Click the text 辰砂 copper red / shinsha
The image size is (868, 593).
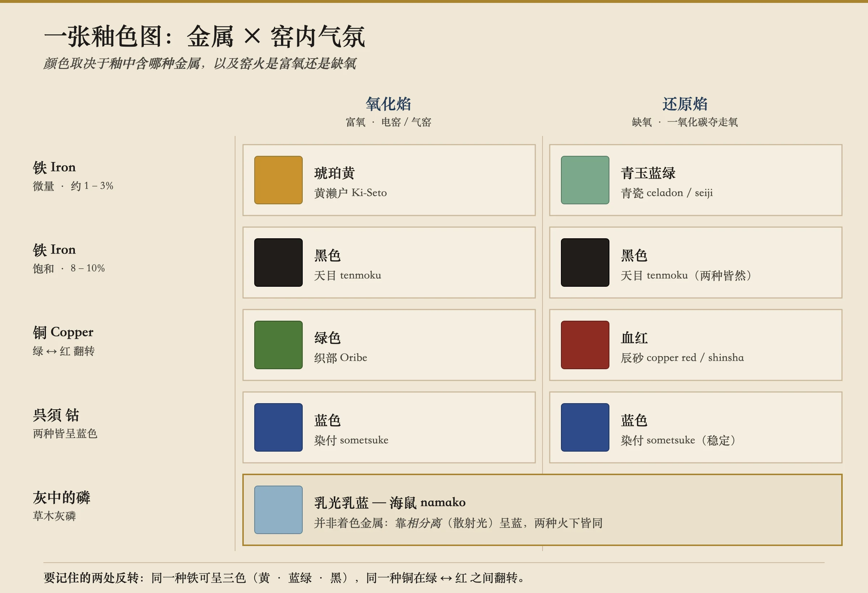682,358
